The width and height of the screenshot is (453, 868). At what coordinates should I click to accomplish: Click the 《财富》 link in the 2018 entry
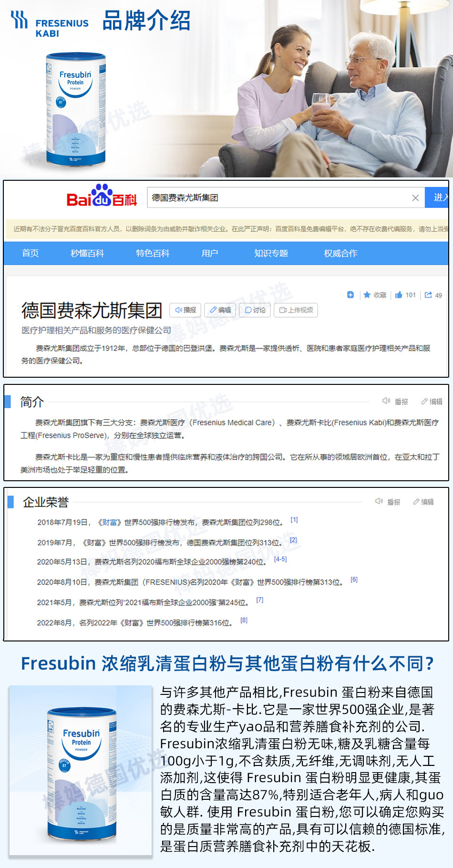(109, 523)
